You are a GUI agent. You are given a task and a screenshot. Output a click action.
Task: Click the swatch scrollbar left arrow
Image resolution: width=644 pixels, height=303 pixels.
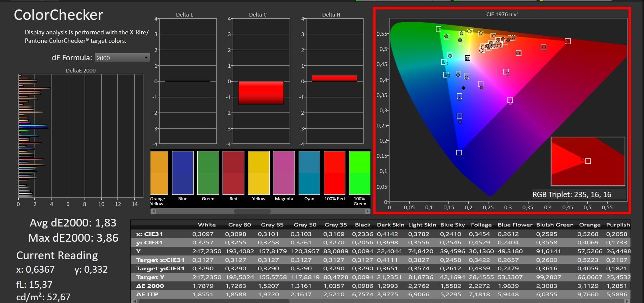(x=154, y=211)
